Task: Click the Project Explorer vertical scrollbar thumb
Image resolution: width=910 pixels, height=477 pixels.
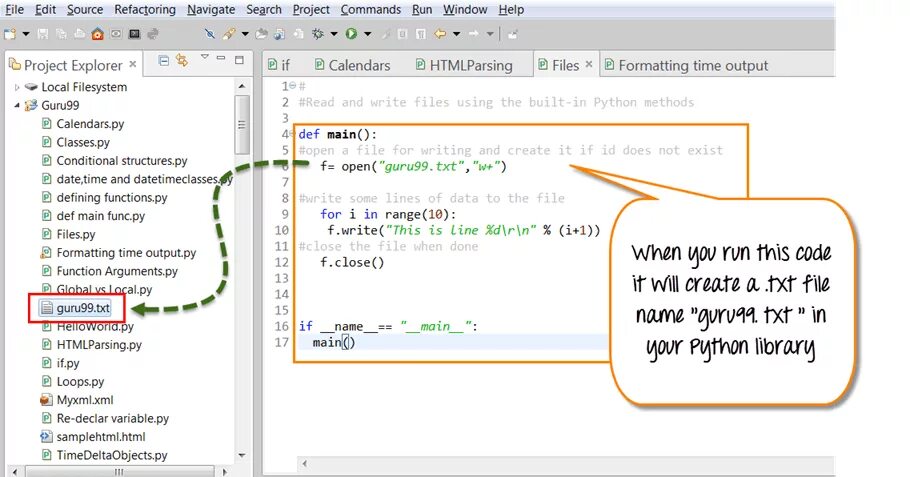Action: [x=242, y=124]
